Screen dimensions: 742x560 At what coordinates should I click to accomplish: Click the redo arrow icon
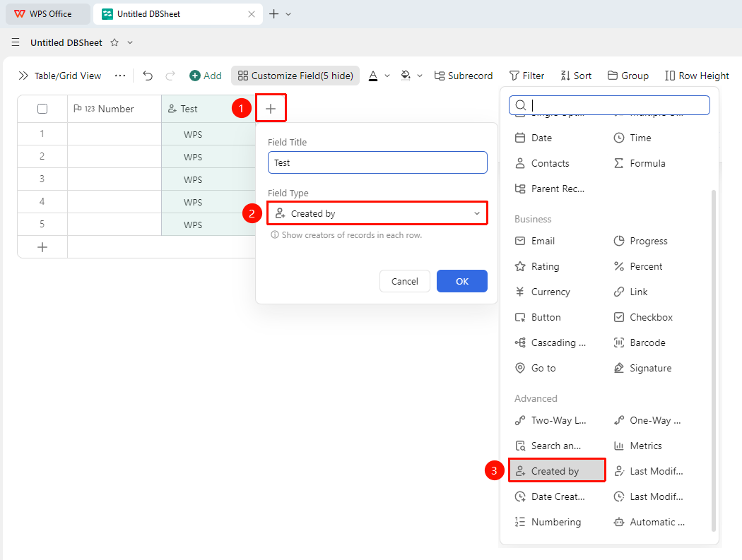170,76
